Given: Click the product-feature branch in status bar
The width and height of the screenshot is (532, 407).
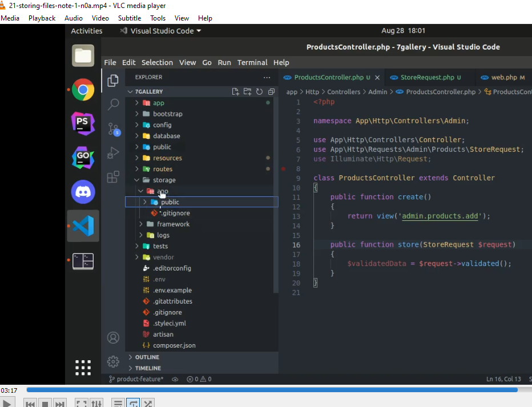Looking at the screenshot, I should point(136,379).
